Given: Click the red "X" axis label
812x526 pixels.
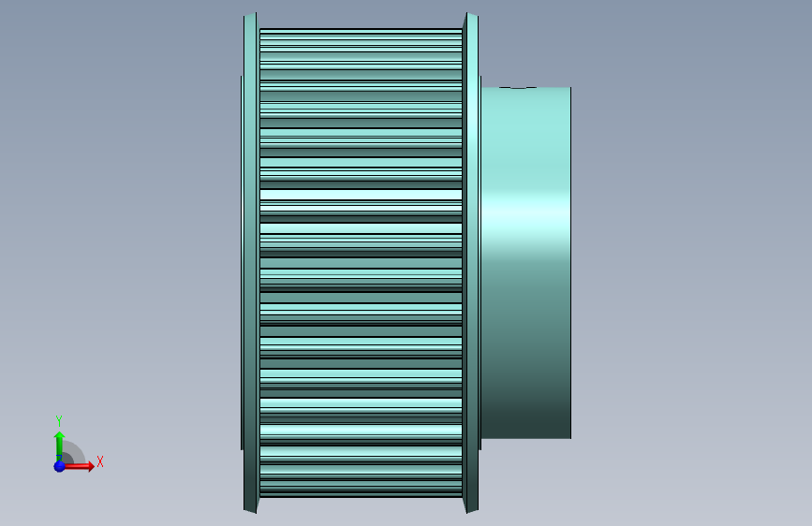Looking at the screenshot, I should point(100,461).
